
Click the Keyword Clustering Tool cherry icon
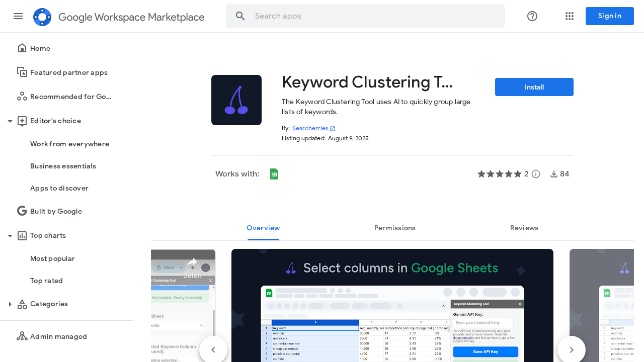click(x=236, y=100)
